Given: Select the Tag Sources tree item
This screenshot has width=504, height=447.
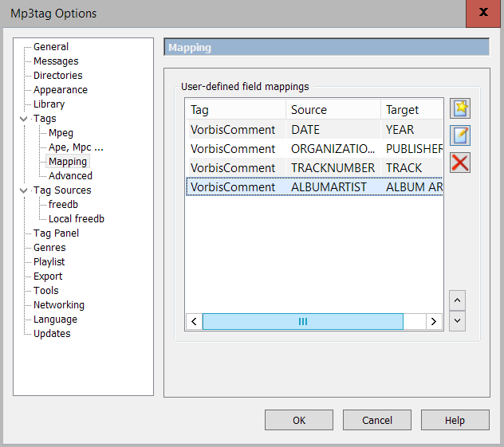Looking at the screenshot, I should tap(62, 190).
